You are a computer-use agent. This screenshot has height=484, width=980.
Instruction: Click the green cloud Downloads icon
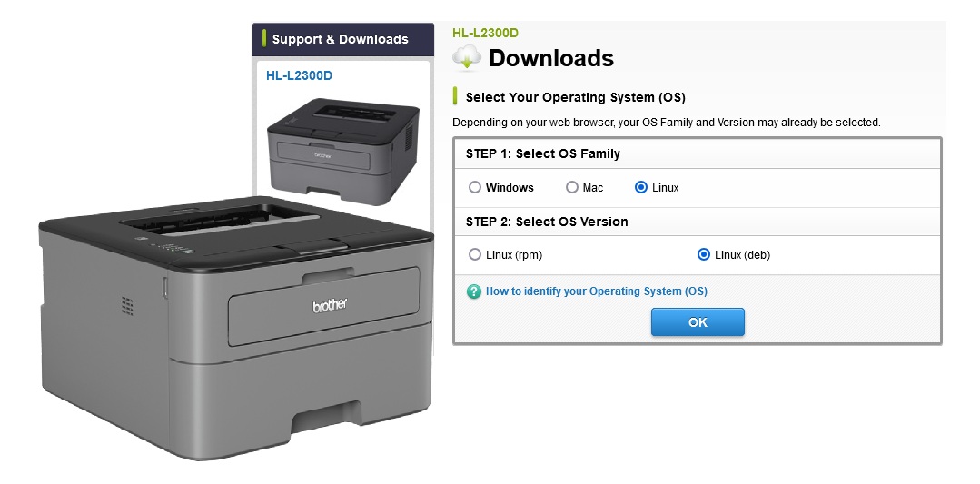(x=467, y=58)
